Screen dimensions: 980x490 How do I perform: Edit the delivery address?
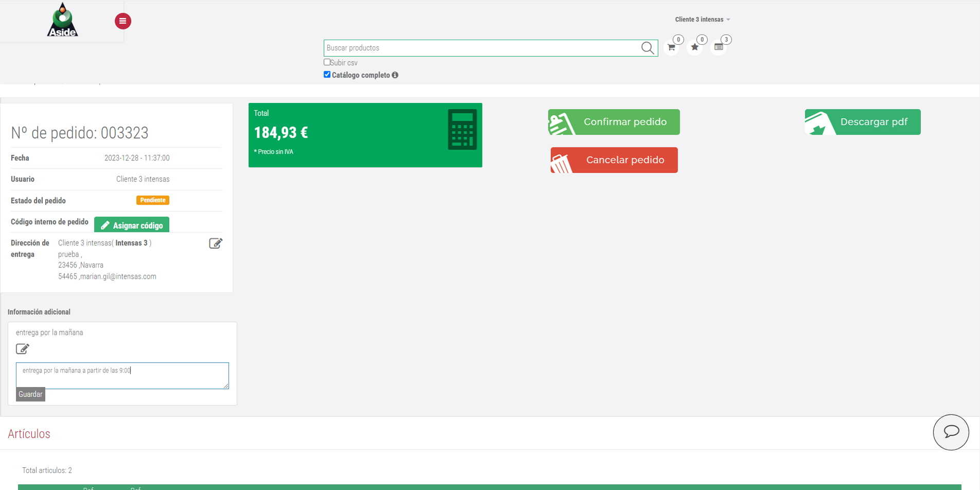pyautogui.click(x=216, y=243)
